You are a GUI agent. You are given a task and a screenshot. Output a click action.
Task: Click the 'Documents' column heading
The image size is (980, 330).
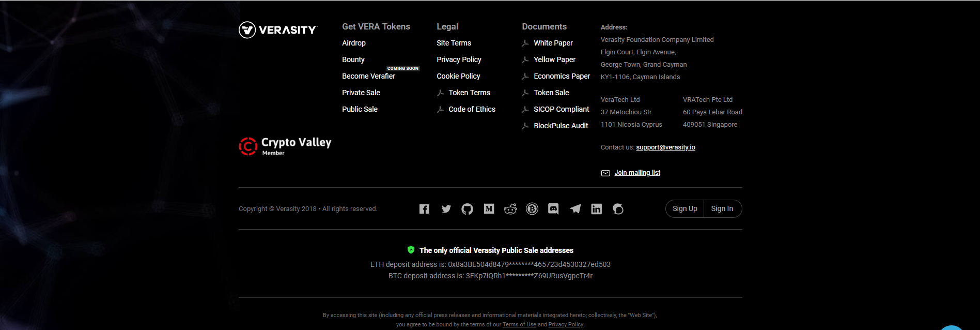(x=544, y=26)
